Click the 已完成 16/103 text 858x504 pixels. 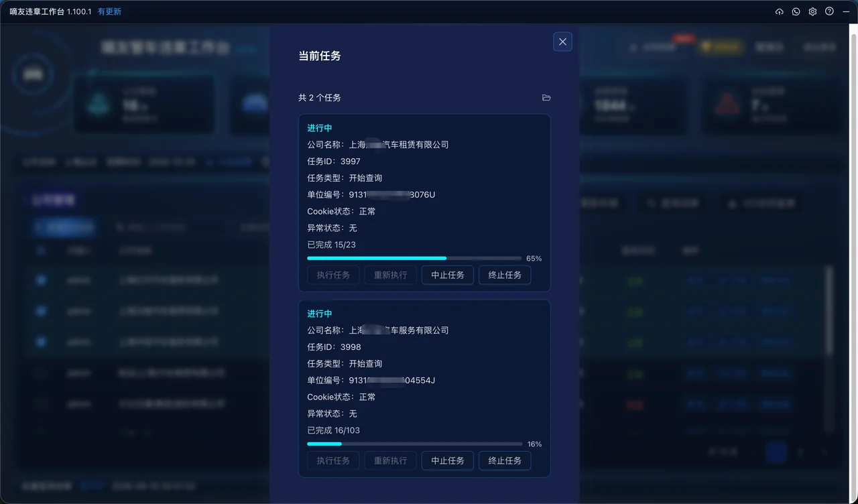tap(334, 430)
